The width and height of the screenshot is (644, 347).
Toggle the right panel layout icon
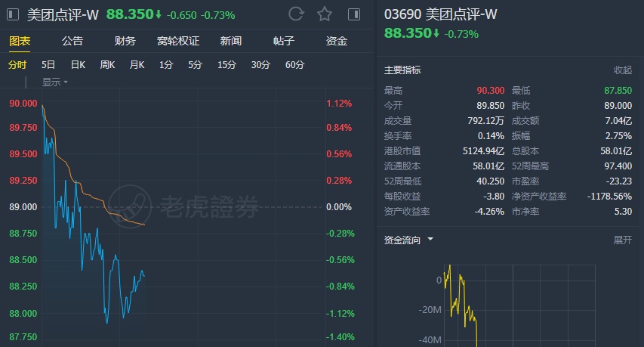tap(353, 14)
